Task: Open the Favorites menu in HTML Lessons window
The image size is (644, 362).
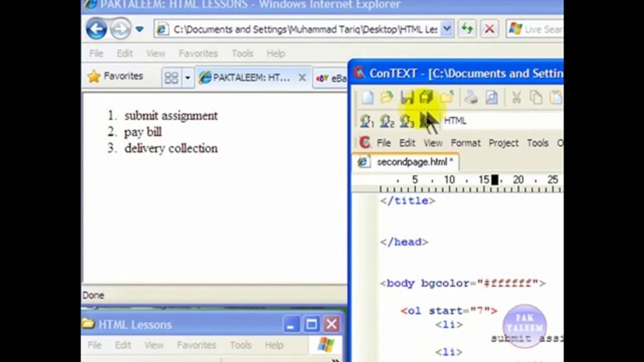Action: [x=196, y=345]
